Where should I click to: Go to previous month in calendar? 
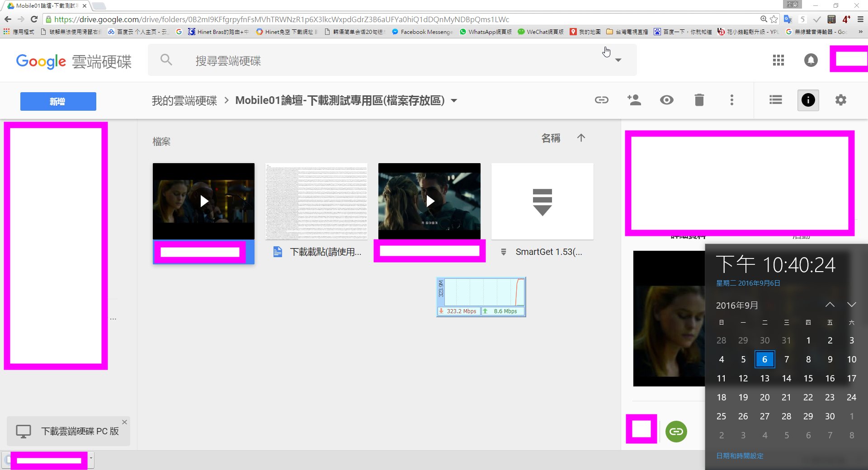(x=830, y=305)
